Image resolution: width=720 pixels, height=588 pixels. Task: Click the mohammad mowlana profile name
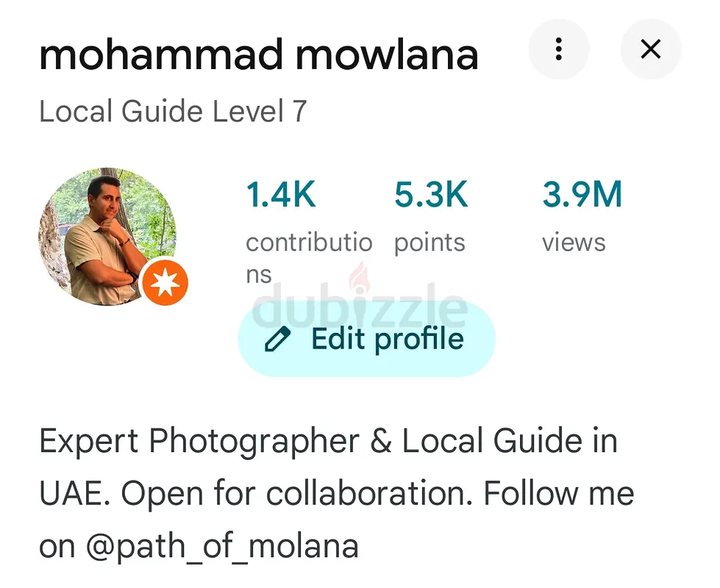point(258,54)
